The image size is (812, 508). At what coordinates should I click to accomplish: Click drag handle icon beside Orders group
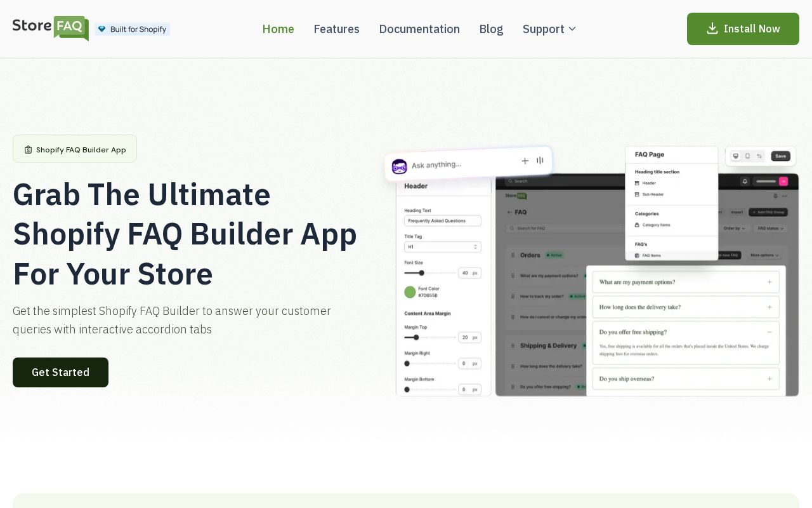(513, 255)
